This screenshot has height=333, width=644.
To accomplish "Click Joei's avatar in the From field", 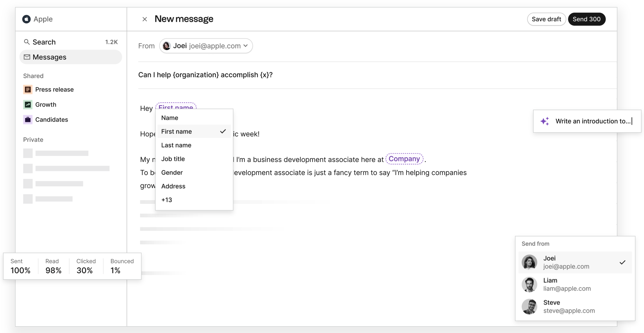I will (x=167, y=46).
